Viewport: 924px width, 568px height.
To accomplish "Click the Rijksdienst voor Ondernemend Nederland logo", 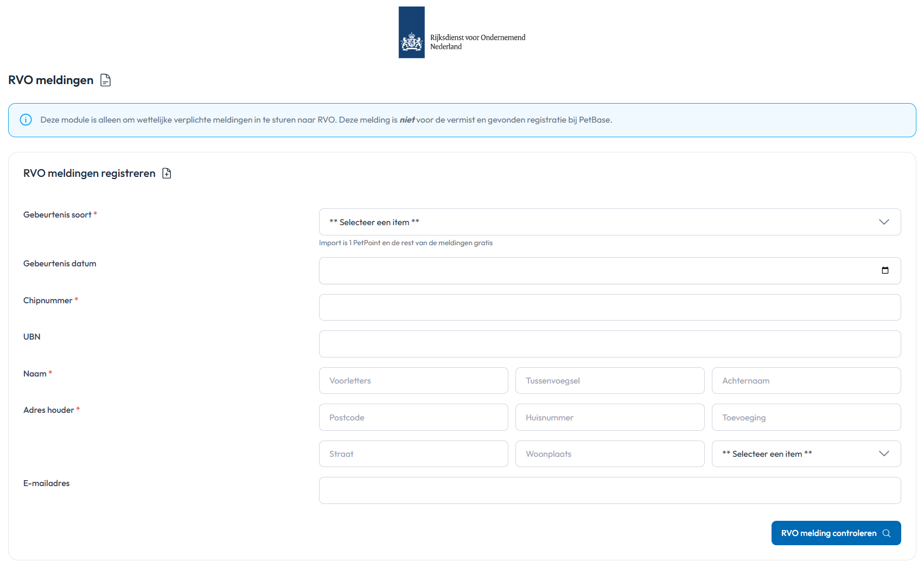I will pos(462,33).
